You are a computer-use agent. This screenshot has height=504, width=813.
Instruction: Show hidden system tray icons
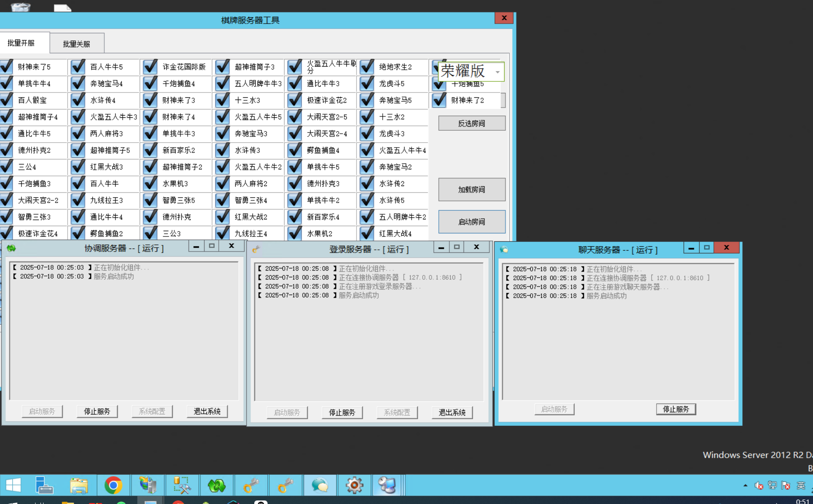(x=745, y=485)
